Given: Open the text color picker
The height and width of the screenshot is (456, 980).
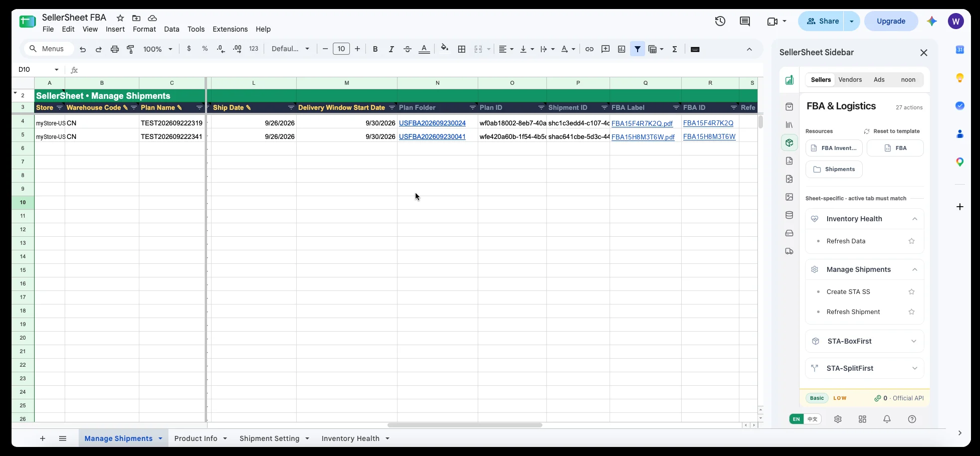Looking at the screenshot, I should [424, 49].
